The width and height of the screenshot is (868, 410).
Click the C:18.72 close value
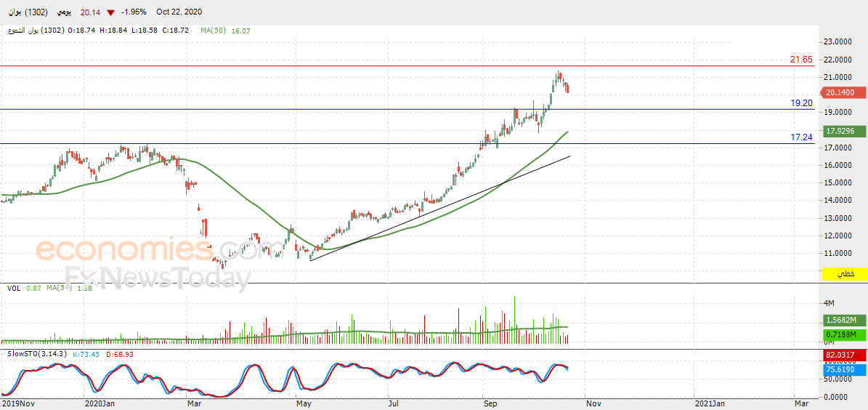point(177,31)
